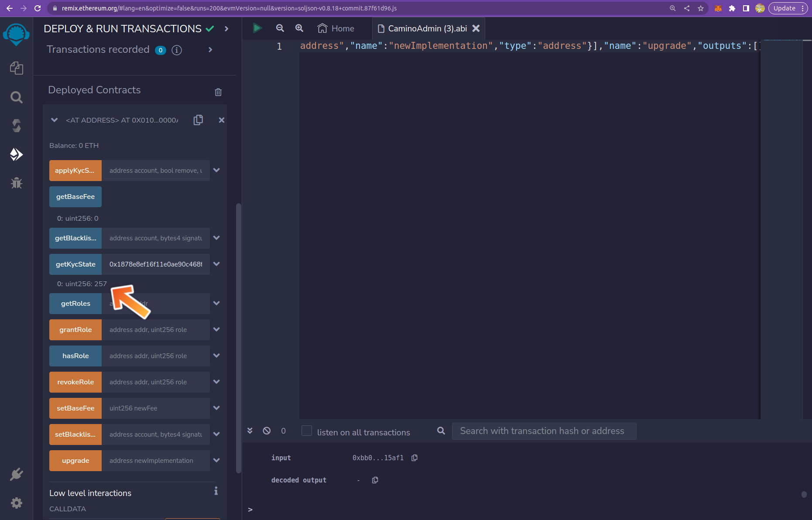The width and height of the screenshot is (812, 520).
Task: Enable listen on all transactions checkbox
Action: pyautogui.click(x=307, y=431)
